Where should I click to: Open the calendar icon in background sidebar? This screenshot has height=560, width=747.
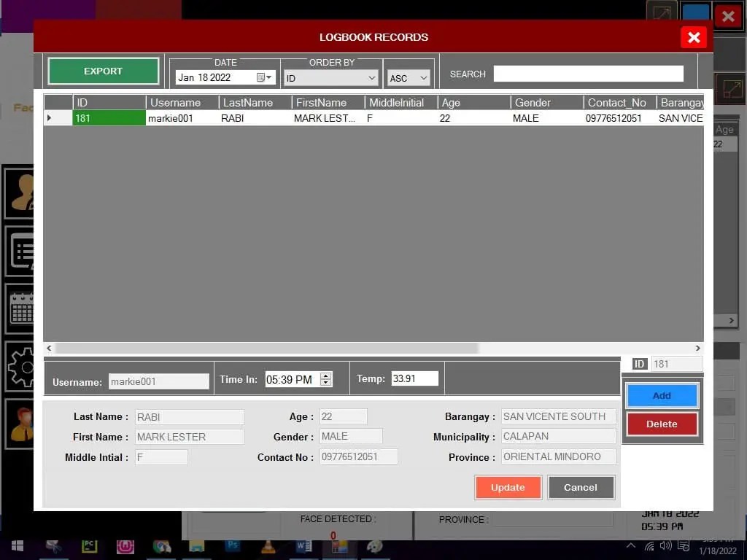click(20, 309)
